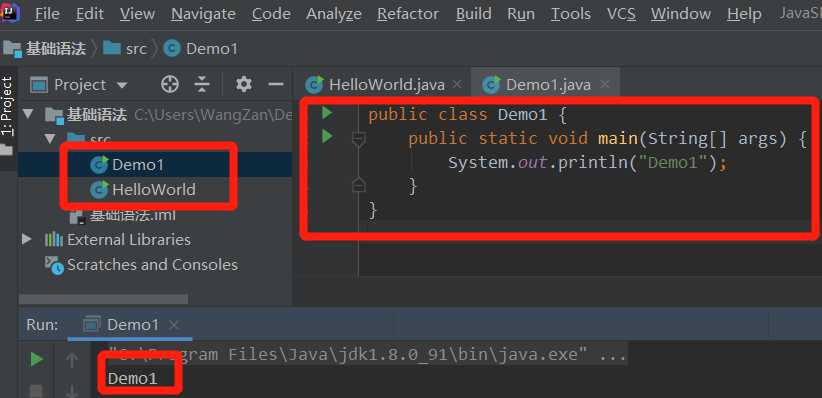Click Demo1 output line in console
Screen dimensions: 822x398
point(133,378)
